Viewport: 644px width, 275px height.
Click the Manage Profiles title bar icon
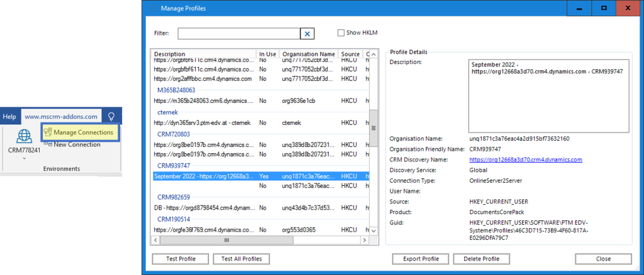tap(153, 8)
